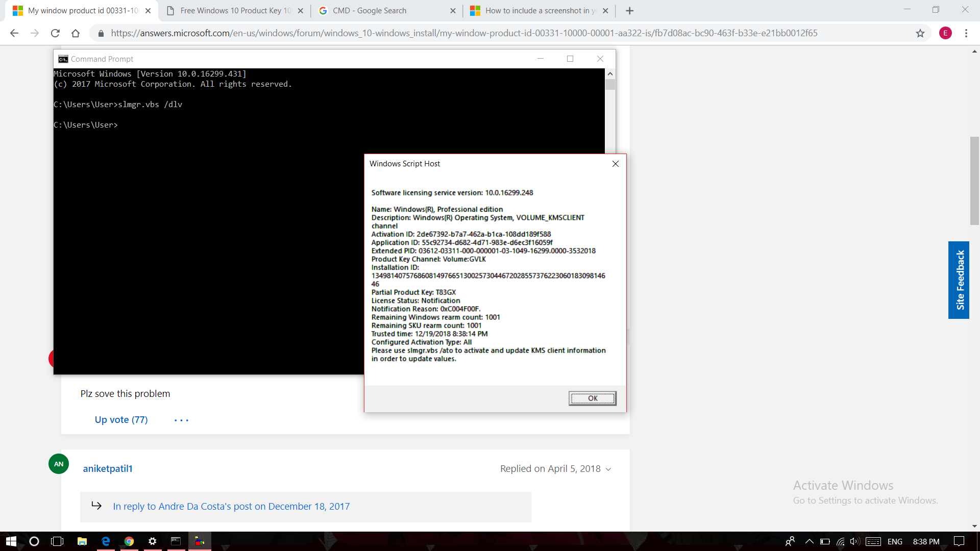
Task: Open the browser home page
Action: 76,33
